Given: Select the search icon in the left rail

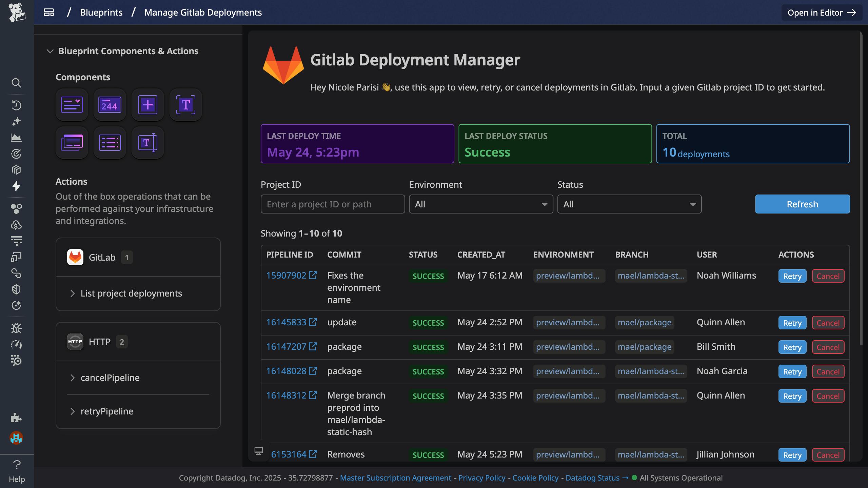Looking at the screenshot, I should 17,83.
